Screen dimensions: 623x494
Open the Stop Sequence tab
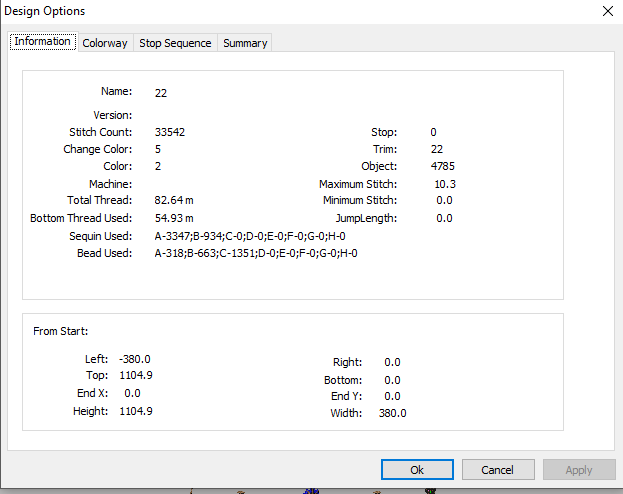[x=175, y=43]
